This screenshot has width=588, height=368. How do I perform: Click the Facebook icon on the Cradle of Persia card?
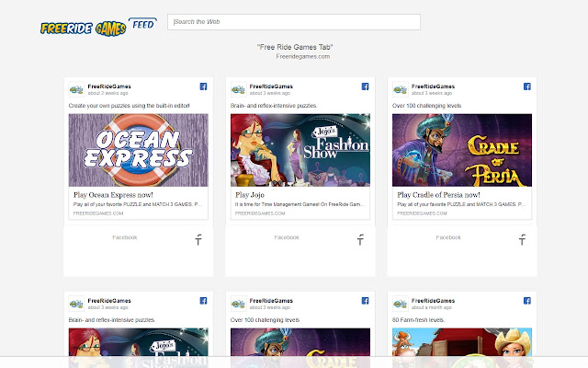click(526, 86)
